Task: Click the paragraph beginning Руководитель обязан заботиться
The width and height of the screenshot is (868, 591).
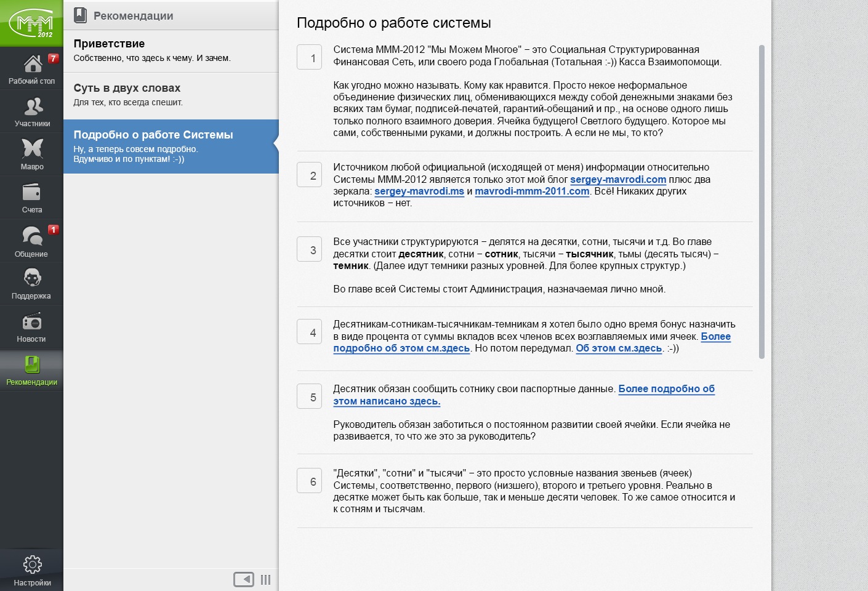Action: (x=532, y=430)
